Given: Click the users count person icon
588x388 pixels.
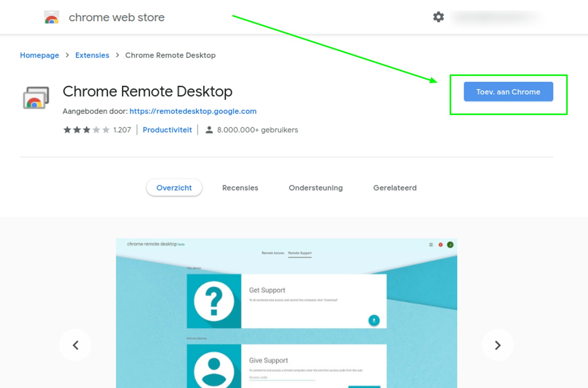Looking at the screenshot, I should pos(208,130).
